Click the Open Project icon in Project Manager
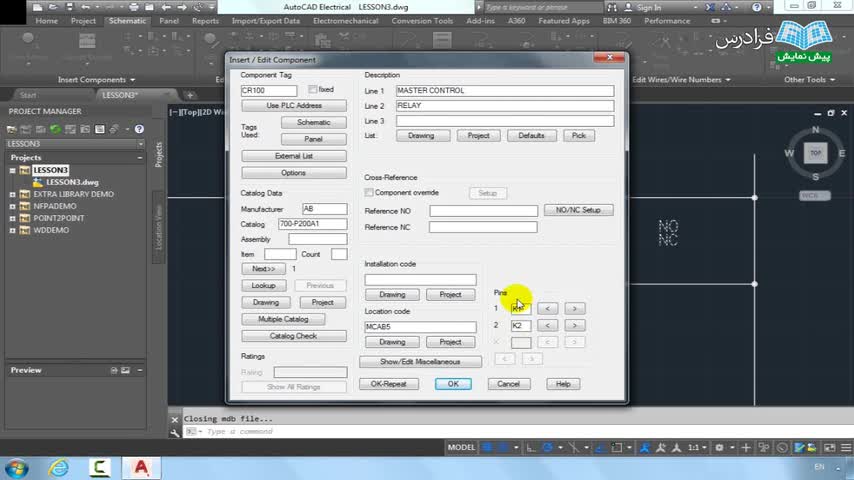This screenshot has width=854, height=480. click(11, 129)
